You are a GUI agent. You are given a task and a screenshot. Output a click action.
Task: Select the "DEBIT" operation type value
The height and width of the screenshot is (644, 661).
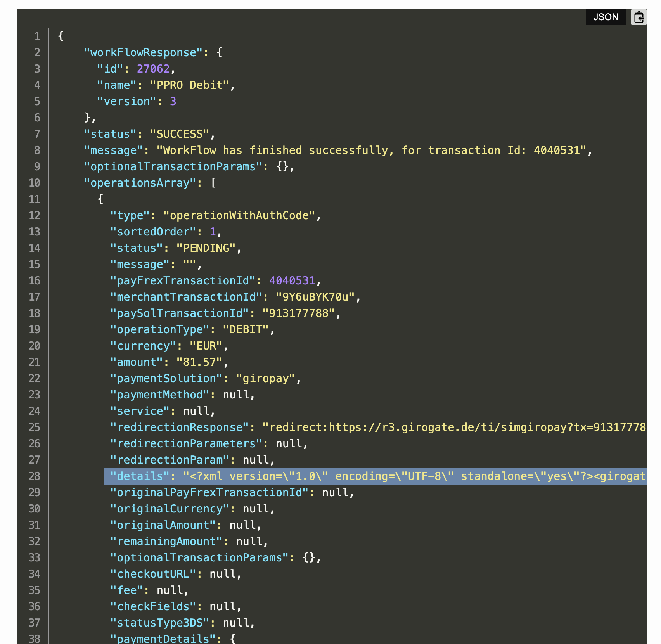[246, 329]
